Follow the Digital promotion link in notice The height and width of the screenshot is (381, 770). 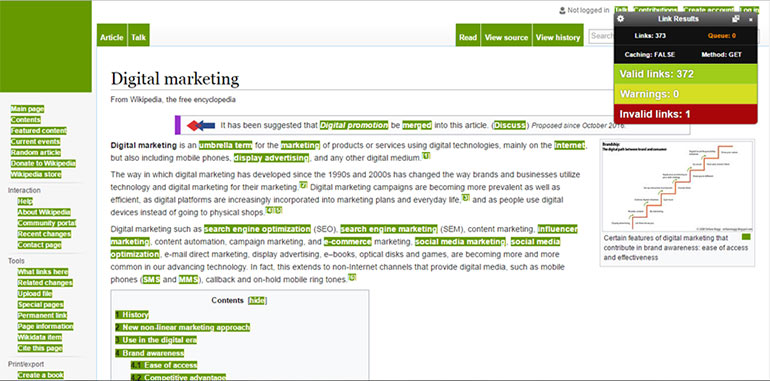click(354, 125)
